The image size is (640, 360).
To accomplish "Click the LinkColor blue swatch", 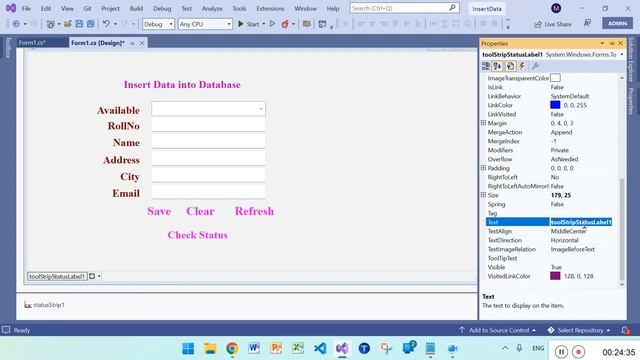I will point(555,105).
